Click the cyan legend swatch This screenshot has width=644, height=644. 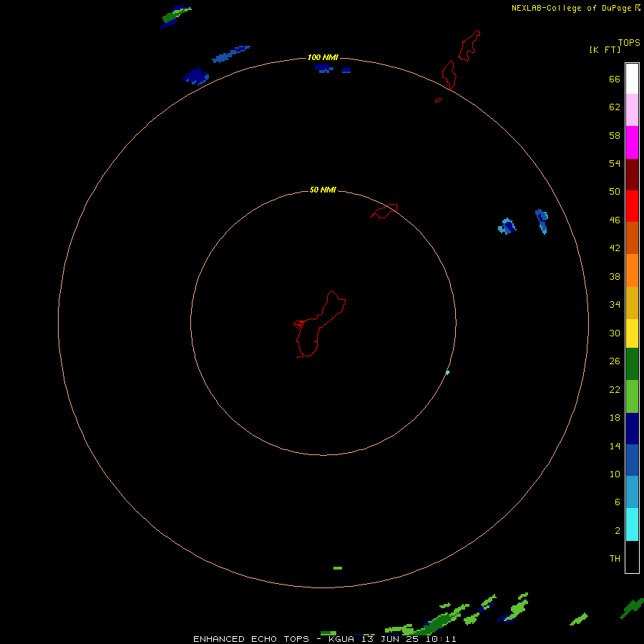[632, 525]
